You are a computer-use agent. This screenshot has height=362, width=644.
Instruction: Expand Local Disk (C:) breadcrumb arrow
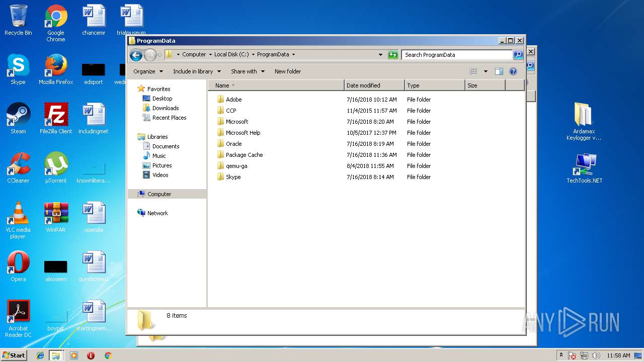[x=253, y=55]
